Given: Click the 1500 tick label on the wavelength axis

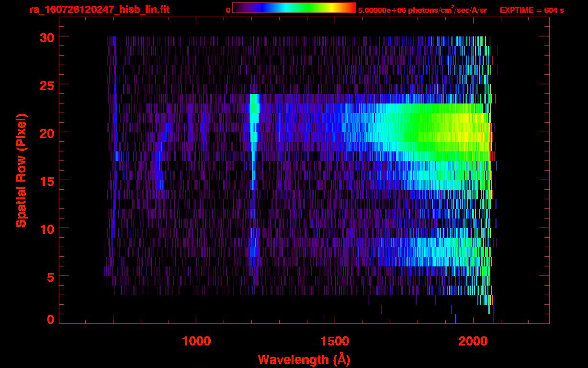Looking at the screenshot, I should [x=334, y=341].
